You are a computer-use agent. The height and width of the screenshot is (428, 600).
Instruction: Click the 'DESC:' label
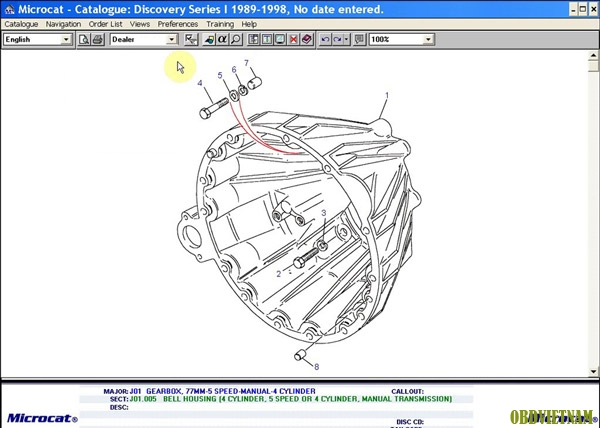tap(119, 407)
